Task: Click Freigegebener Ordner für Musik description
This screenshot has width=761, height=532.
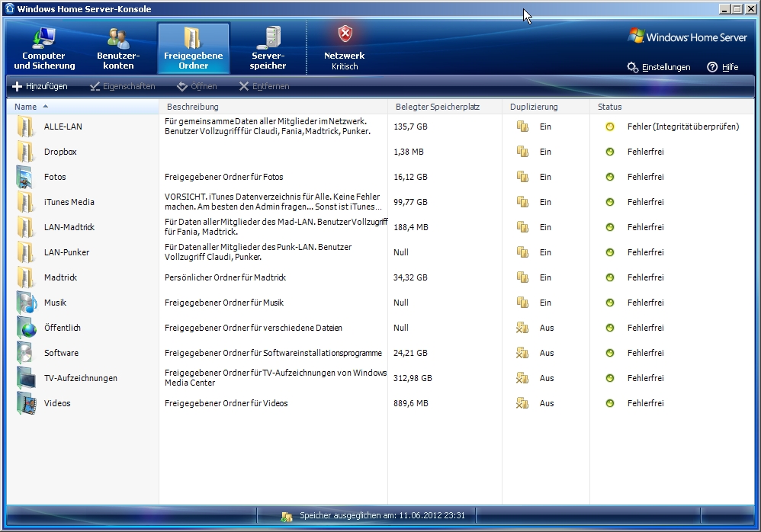Action: click(224, 303)
